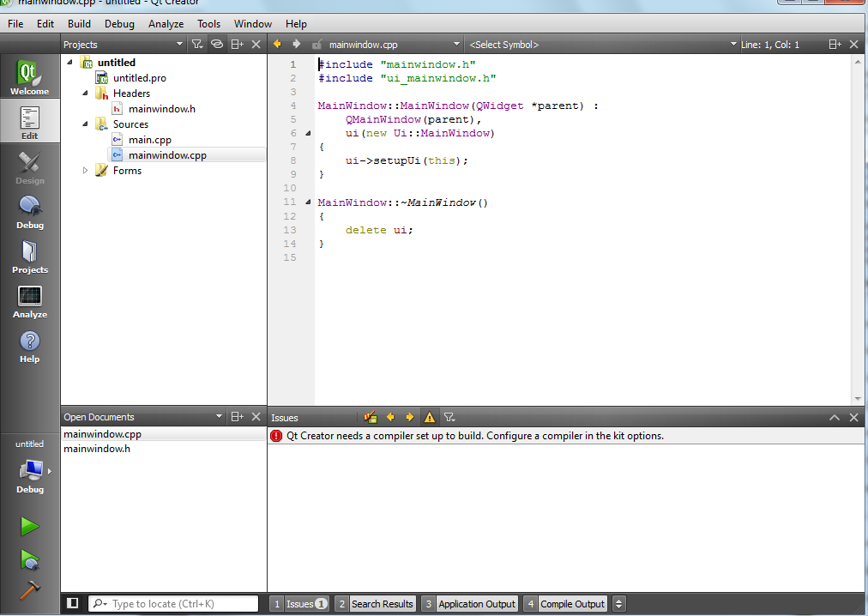Open the Welcome mode
This screenshot has height=616, width=868.
30,77
